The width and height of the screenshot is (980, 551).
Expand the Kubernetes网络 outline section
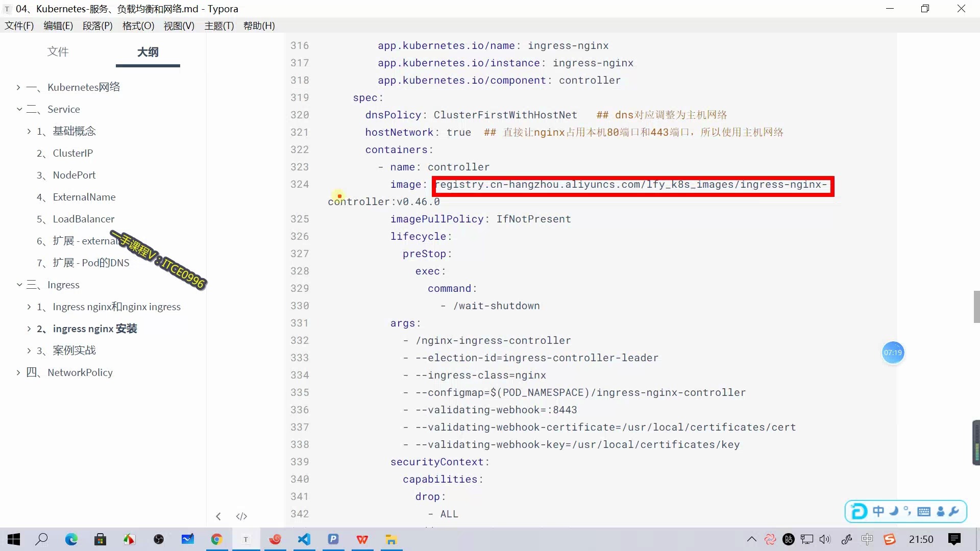(x=18, y=87)
